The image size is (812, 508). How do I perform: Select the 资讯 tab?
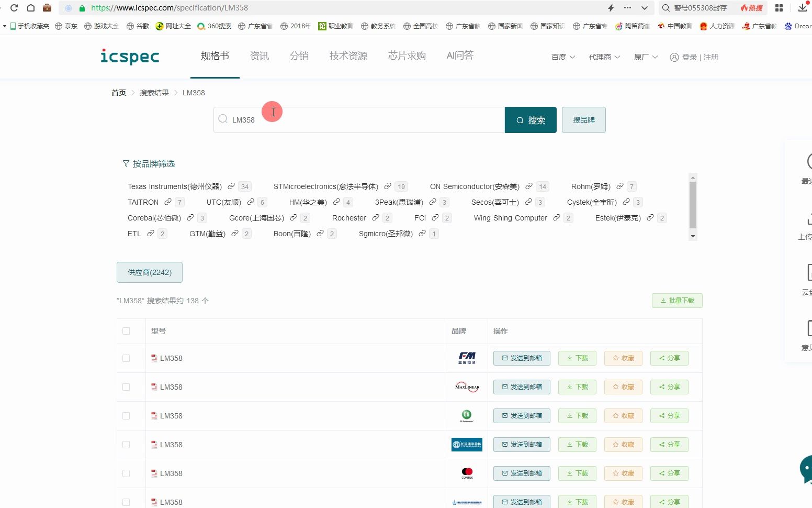tap(260, 56)
